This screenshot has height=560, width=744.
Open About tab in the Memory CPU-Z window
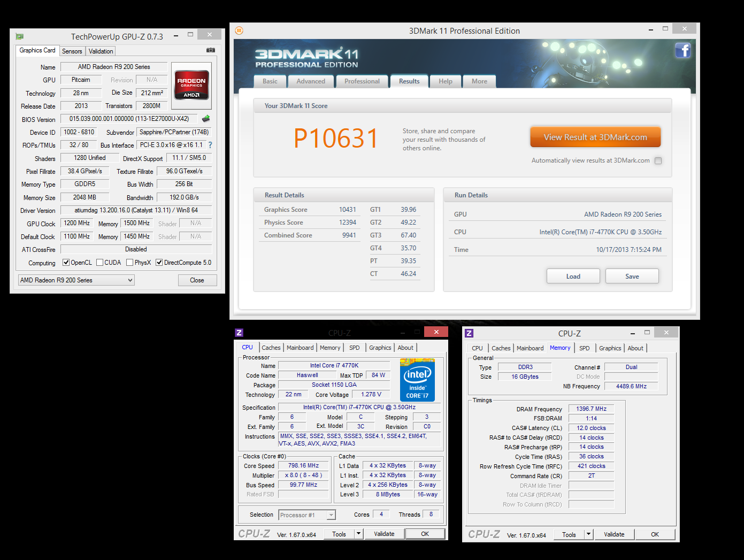635,348
